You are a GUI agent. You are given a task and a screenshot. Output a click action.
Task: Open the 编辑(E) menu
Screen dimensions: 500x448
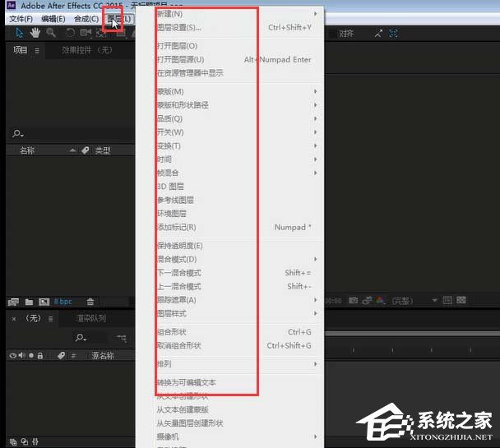pos(53,19)
